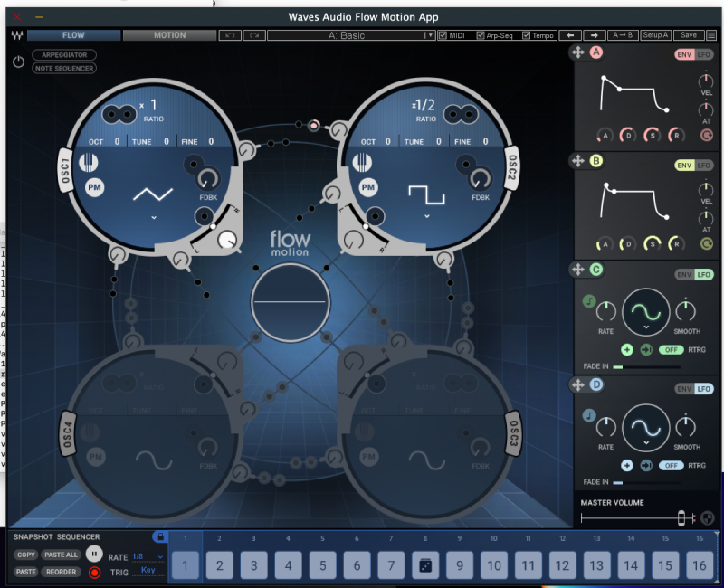724x588 pixels.
Task: Expand the OSC1 waveform selector chevron
Action: coord(153,218)
